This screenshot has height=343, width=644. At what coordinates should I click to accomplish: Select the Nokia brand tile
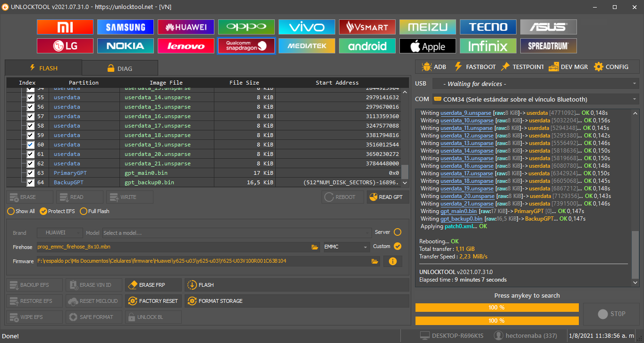(x=126, y=46)
